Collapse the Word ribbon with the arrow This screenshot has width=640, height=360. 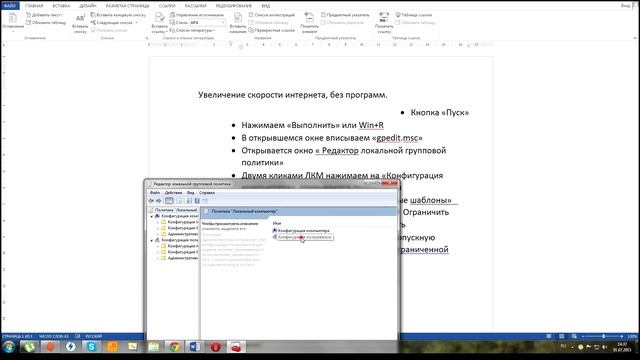point(635,38)
